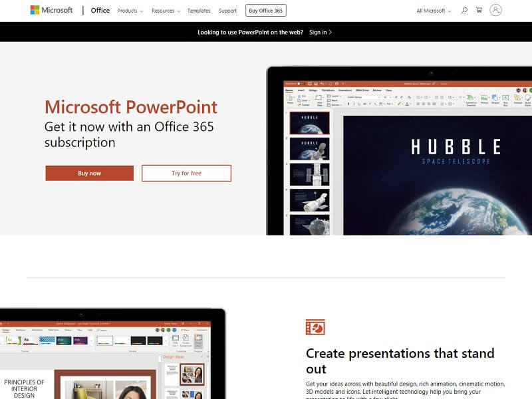
Task: Select the Review tab in the Hubble PowerPoint ribbon
Action: tap(377, 90)
